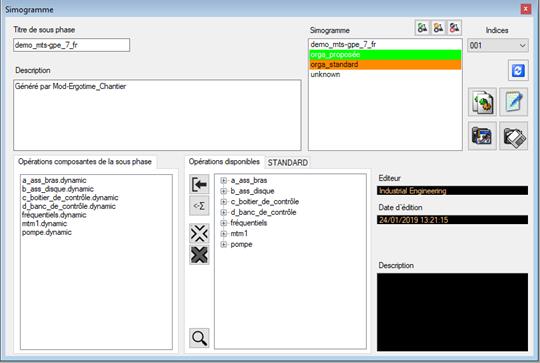Viewport: 540px width, 363px height.
Task: Click the add-to-left arrow button
Action: tap(199, 184)
